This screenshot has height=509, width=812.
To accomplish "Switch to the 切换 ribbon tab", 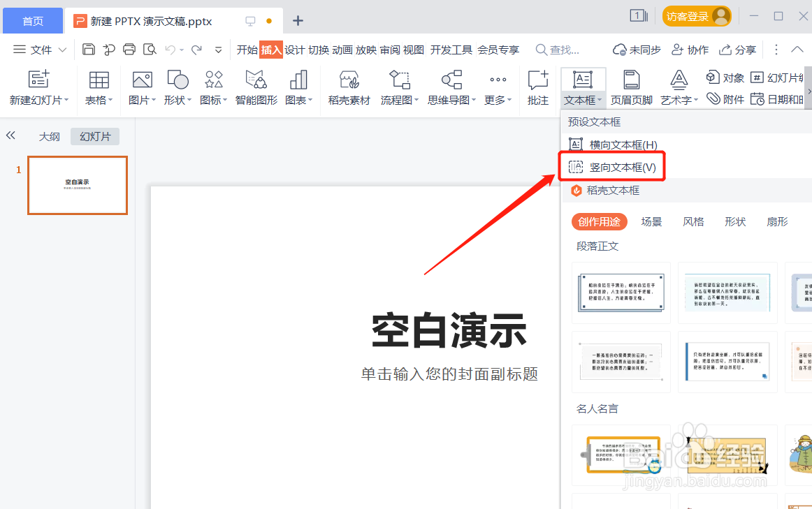I will [x=319, y=50].
